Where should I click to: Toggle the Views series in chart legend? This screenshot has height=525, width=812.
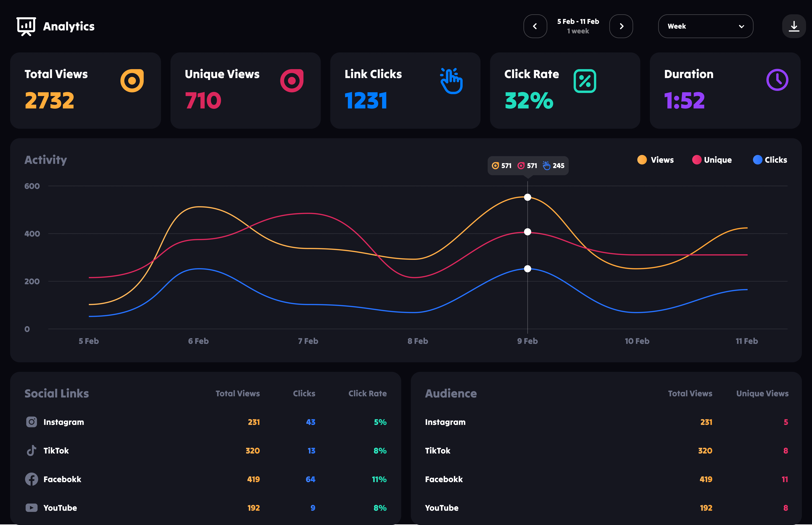[656, 160]
